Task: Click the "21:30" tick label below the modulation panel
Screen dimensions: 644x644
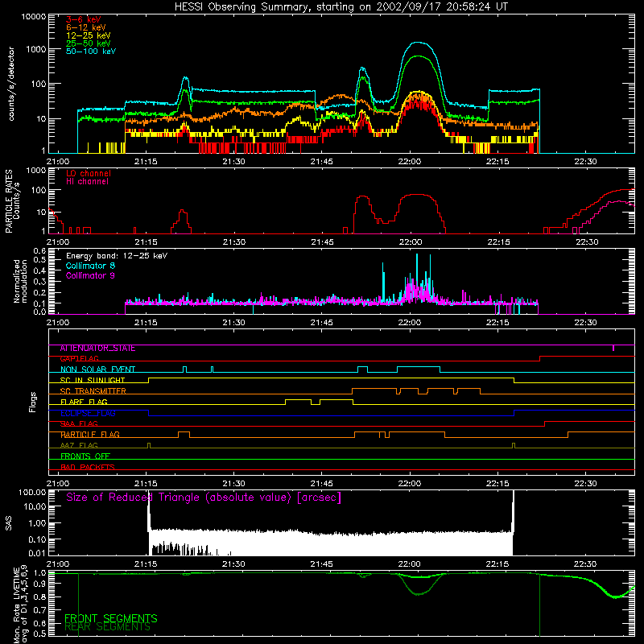Action: pos(233,323)
